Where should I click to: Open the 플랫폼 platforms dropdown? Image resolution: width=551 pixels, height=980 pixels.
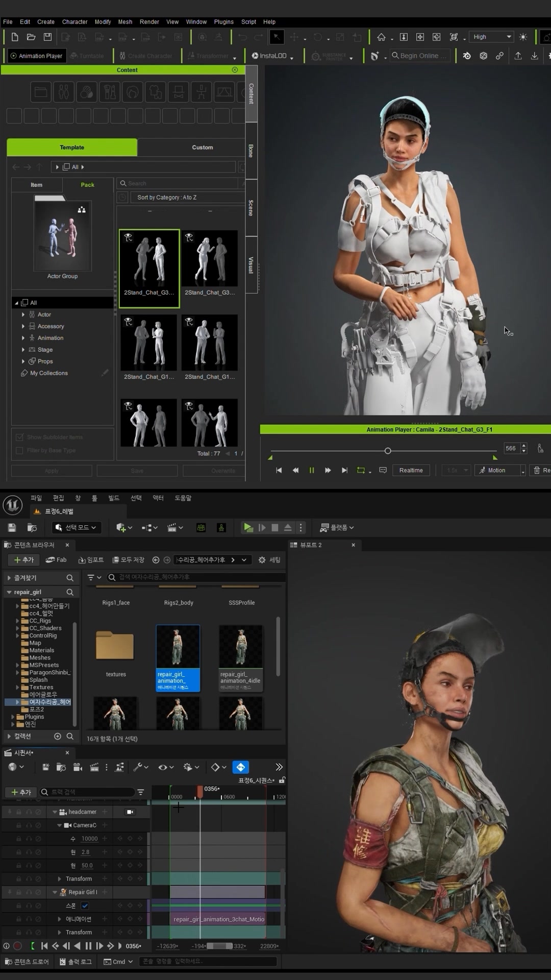337,527
